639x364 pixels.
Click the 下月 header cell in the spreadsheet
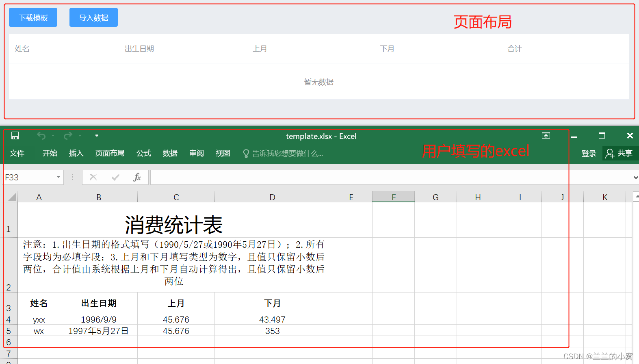click(272, 303)
